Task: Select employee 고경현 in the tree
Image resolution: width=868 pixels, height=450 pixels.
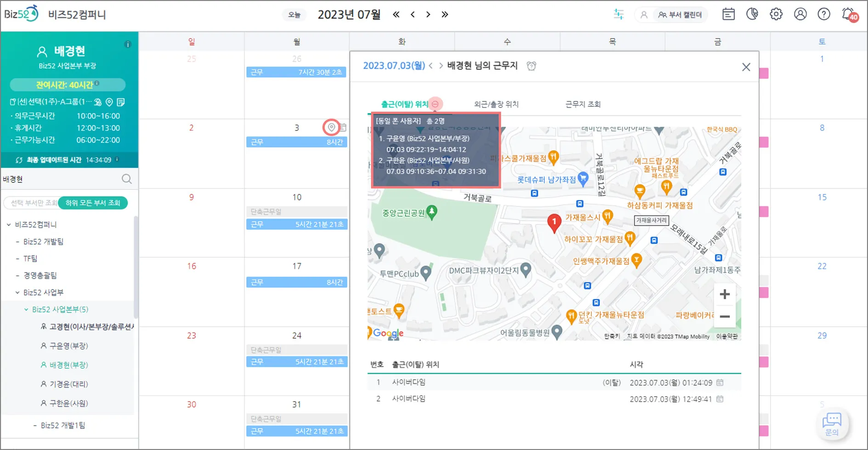Action: click(87, 326)
